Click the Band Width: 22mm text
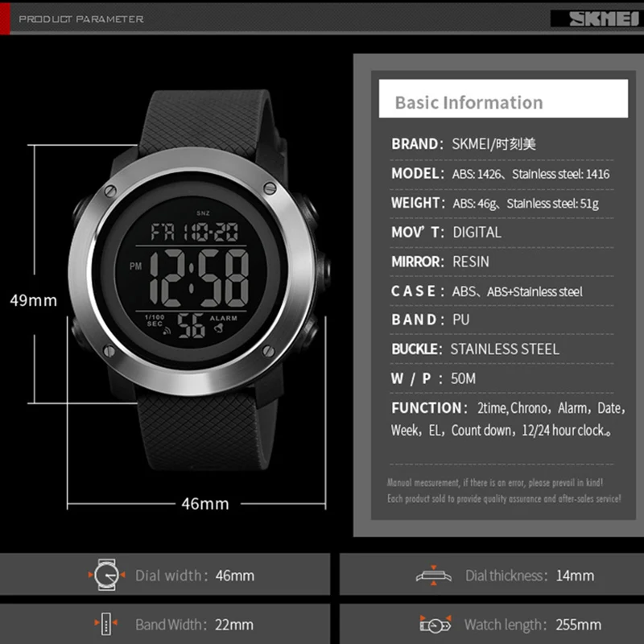The image size is (644, 644). pos(194,625)
